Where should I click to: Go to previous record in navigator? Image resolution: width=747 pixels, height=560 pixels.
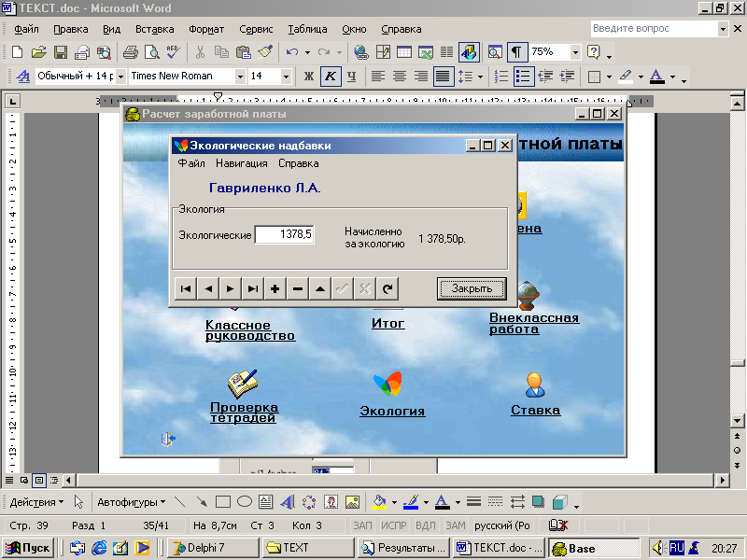tap(208, 288)
